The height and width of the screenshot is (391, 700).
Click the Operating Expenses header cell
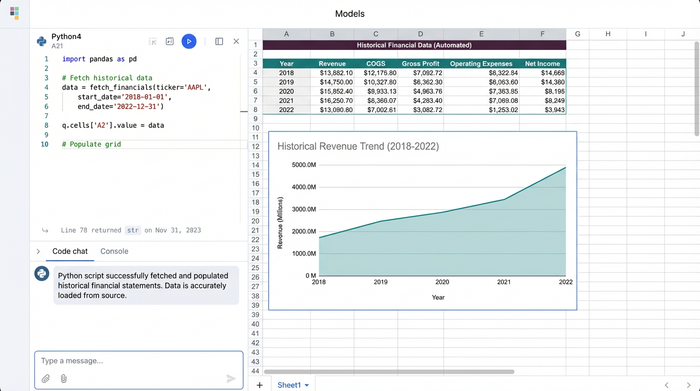click(481, 63)
